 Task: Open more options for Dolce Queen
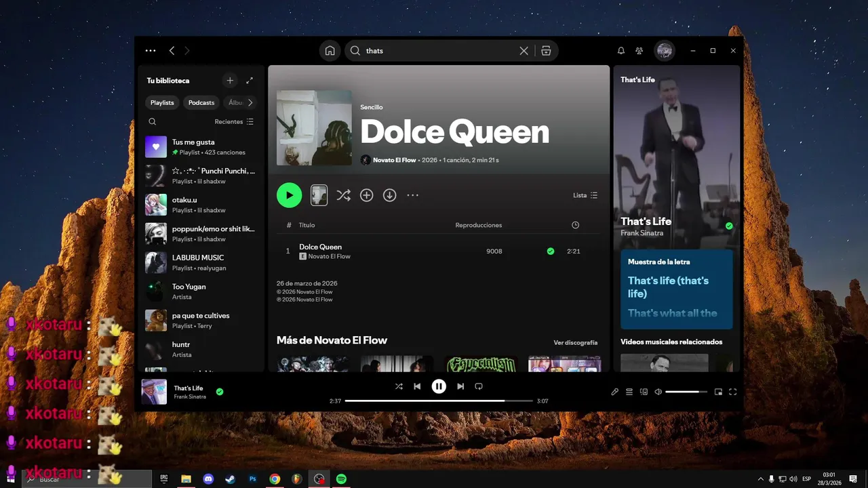pyautogui.click(x=412, y=195)
